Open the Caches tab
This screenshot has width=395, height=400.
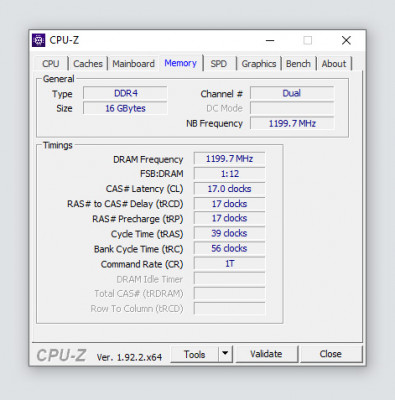pos(88,64)
